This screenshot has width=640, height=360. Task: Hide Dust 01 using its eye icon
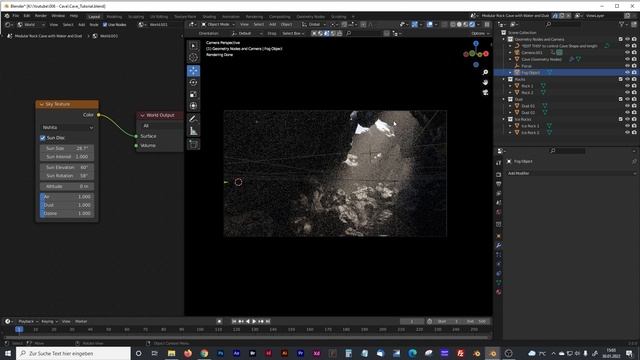(x=627, y=106)
